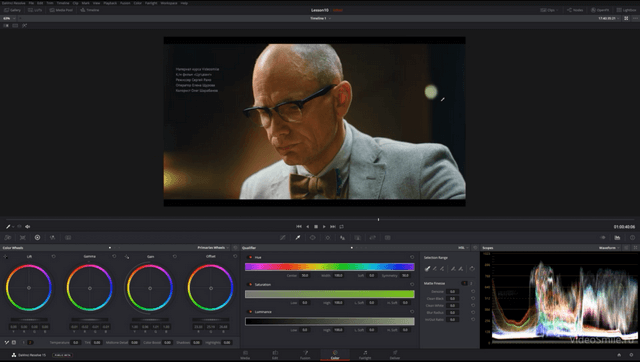Open the Key palette
640x362 pixels.
click(358, 238)
